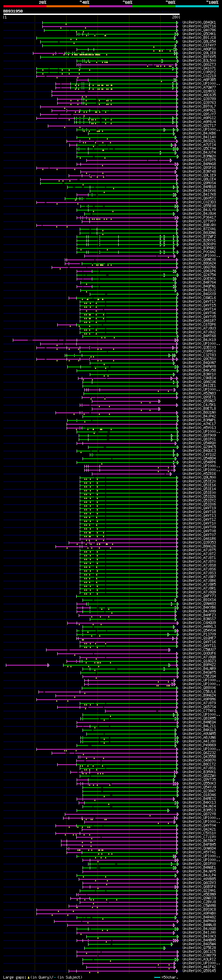222x980 pixels.
Task: Click the UniRef100_A7QW77 label
Action: [199, 88]
